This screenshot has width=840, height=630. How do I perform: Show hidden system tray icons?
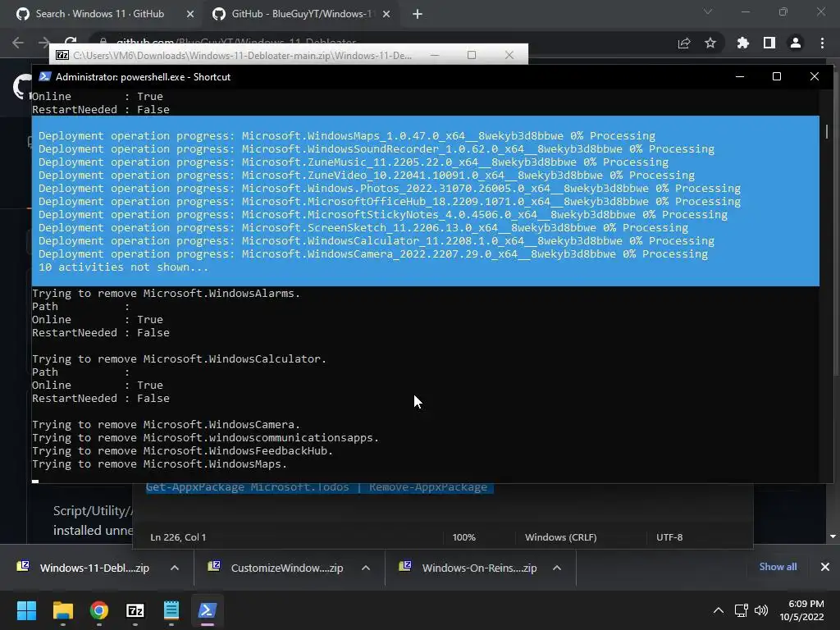tap(719, 610)
